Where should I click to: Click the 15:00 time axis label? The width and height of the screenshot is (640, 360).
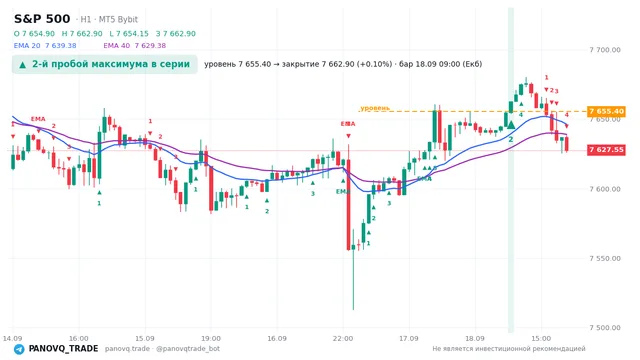point(541,338)
